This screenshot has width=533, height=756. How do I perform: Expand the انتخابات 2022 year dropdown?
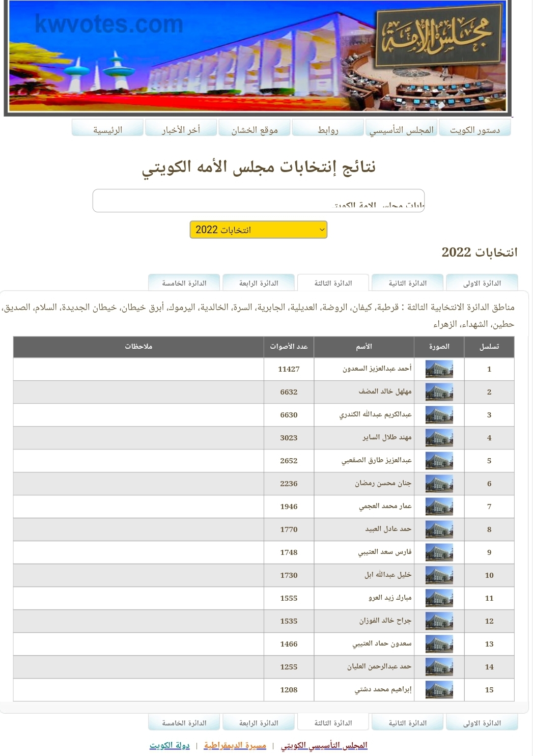pyautogui.click(x=258, y=230)
